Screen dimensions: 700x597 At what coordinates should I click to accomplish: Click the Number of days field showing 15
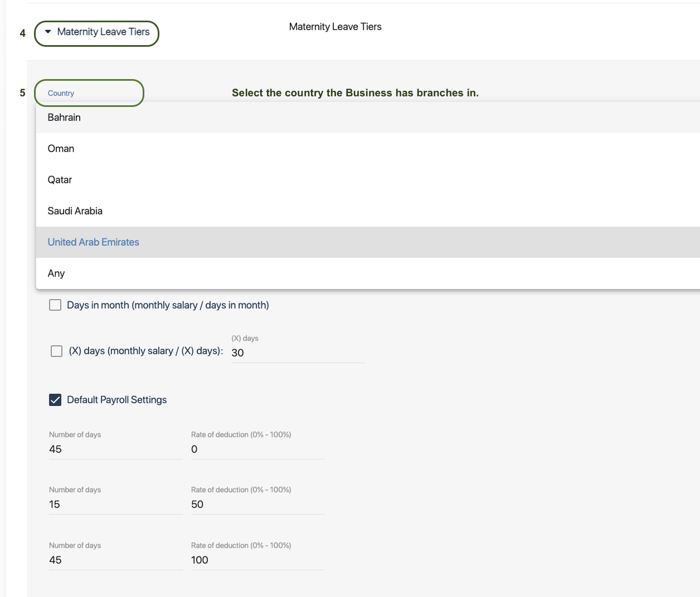[115, 505]
